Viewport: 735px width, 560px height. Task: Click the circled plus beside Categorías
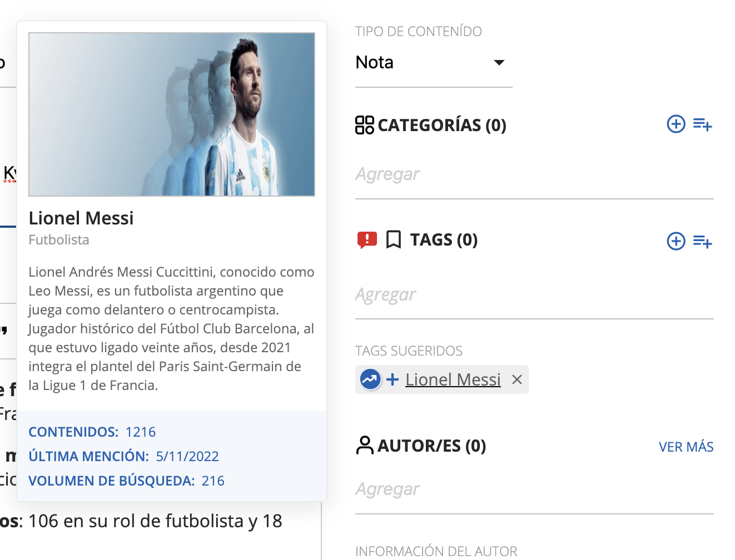pyautogui.click(x=676, y=124)
